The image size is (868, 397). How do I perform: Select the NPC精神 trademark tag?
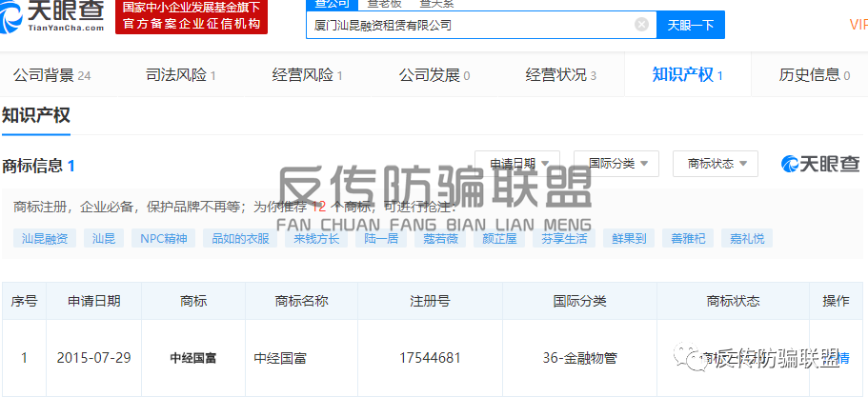(x=163, y=239)
